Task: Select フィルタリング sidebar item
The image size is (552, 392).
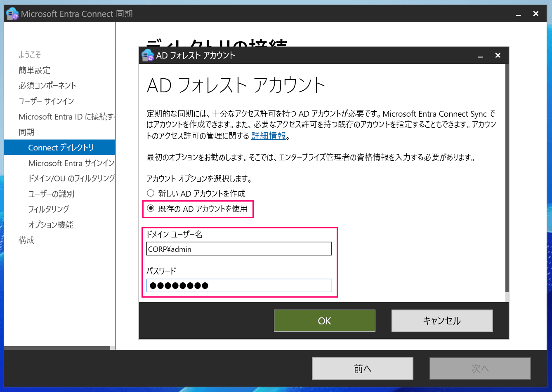Action: point(49,209)
